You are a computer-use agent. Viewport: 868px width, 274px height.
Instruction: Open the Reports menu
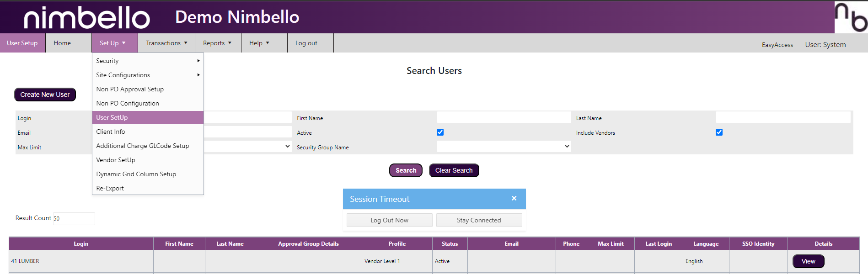click(x=217, y=43)
